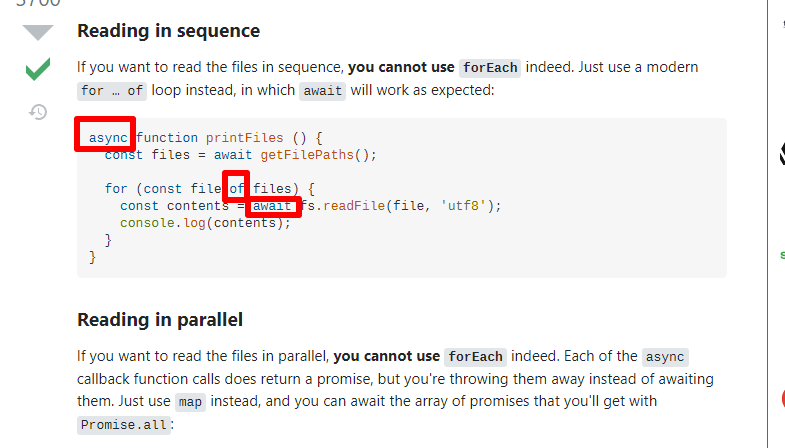Click the highlighted 'await' before fs.readFile
Viewport: 785px width, 448px height.
[272, 206]
